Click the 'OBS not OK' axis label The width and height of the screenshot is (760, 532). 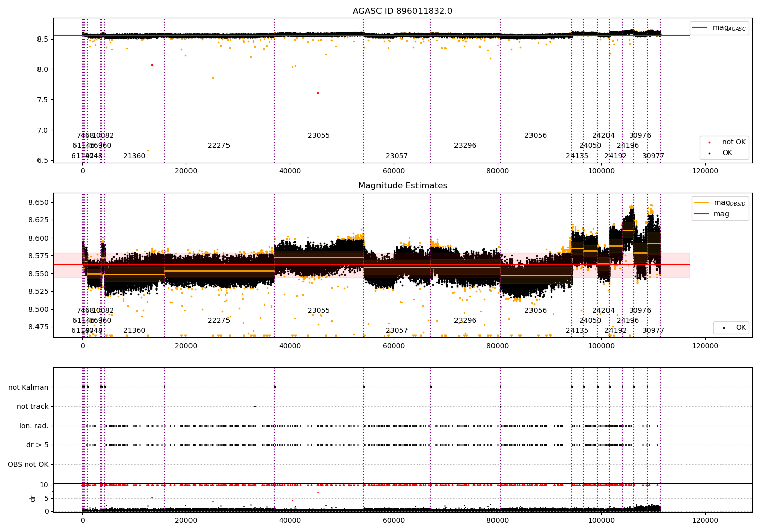tap(28, 464)
